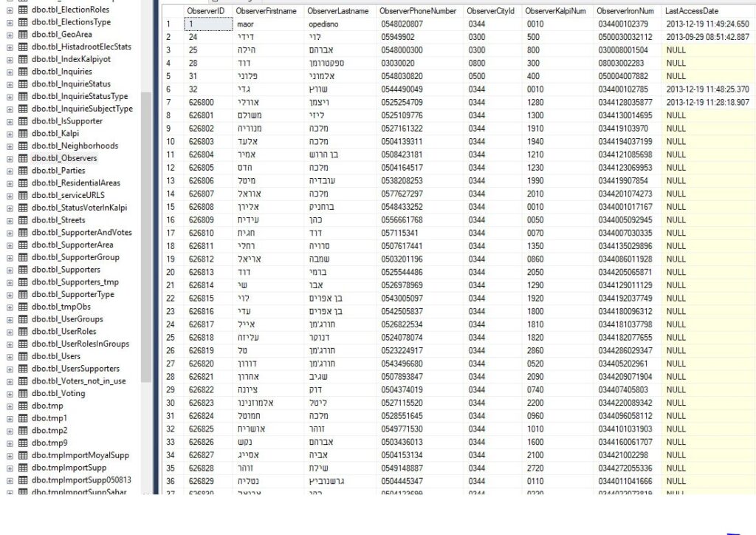Screen dimensions: 756x535
Task: Select row 7 via its row header
Action: coord(170,102)
